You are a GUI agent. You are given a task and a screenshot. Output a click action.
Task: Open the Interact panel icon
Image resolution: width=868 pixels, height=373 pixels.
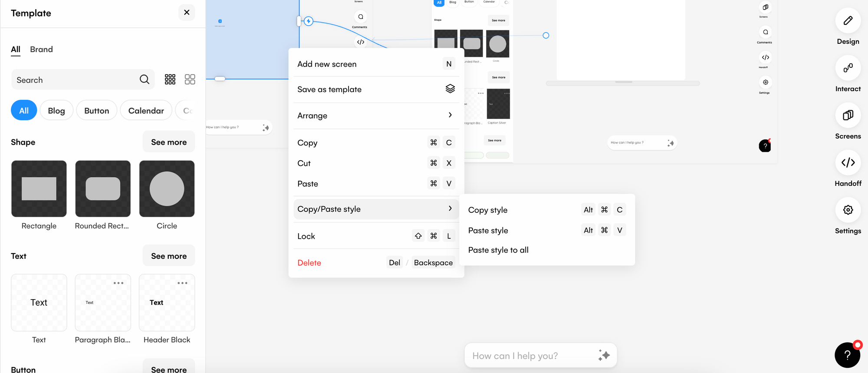pos(848,68)
